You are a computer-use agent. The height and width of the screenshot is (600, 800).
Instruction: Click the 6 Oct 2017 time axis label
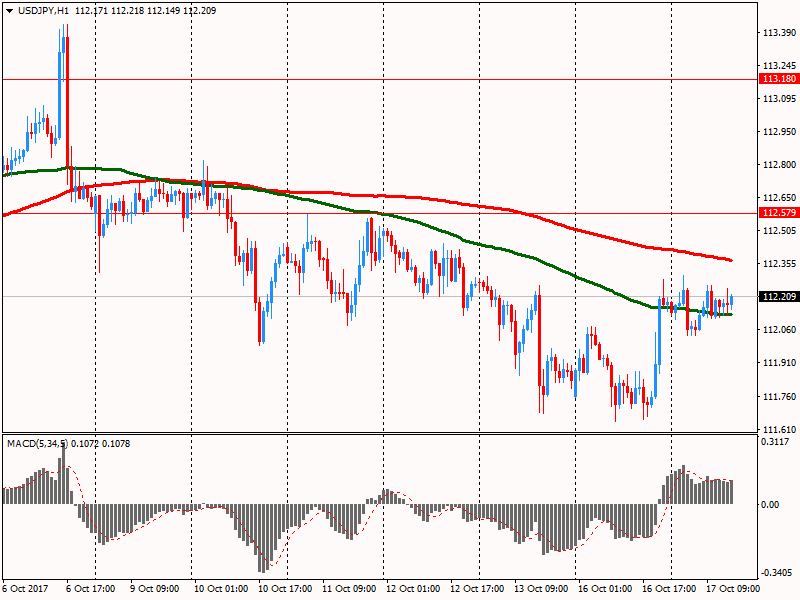[x=26, y=589]
